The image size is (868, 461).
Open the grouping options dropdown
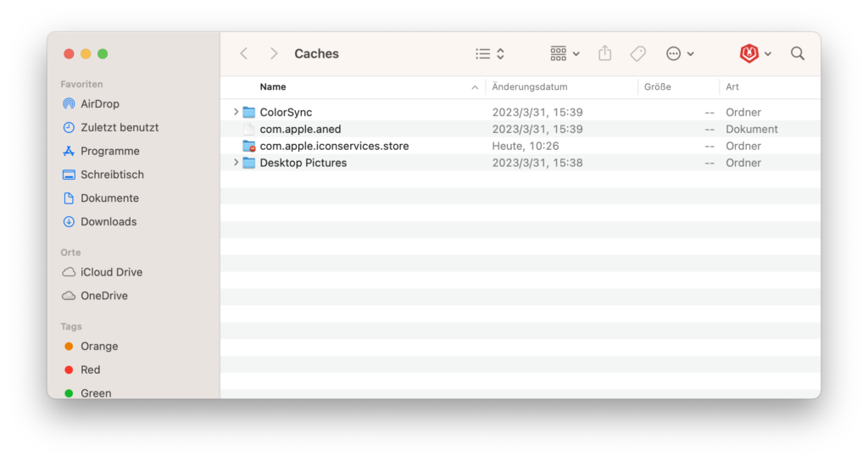click(x=565, y=53)
